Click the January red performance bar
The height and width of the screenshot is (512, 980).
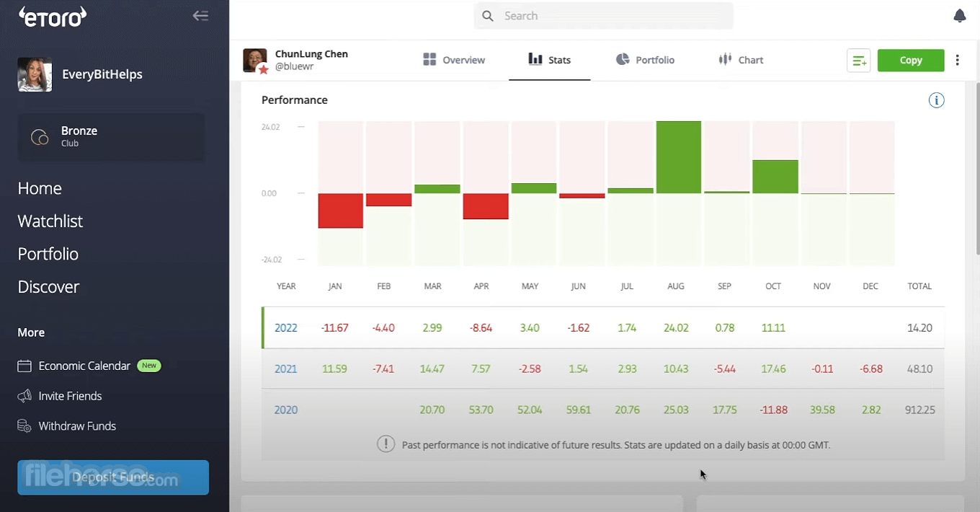pos(341,211)
